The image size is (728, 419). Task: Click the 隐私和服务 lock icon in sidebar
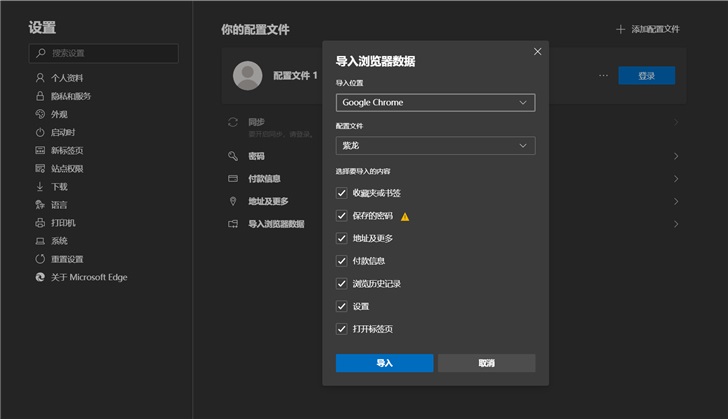[40, 96]
